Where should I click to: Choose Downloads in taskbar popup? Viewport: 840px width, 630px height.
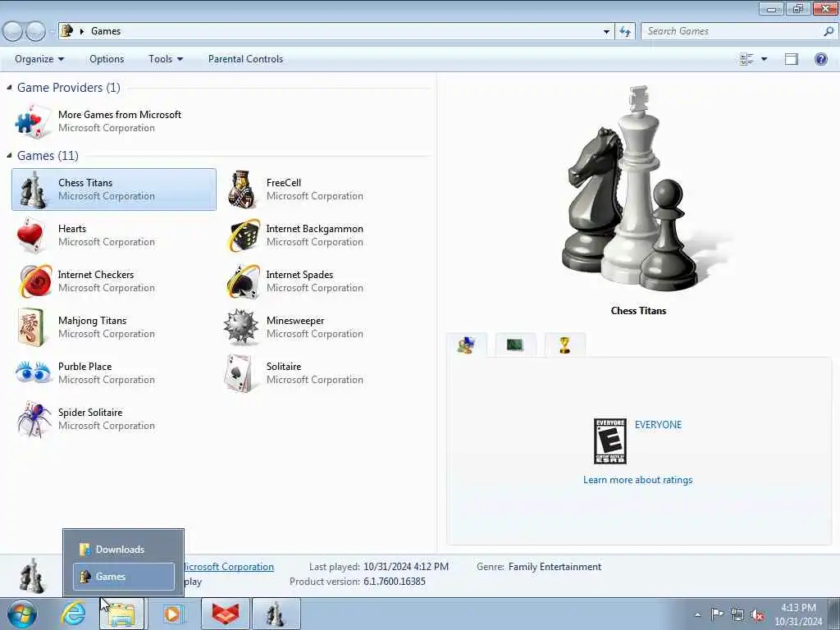(x=124, y=549)
